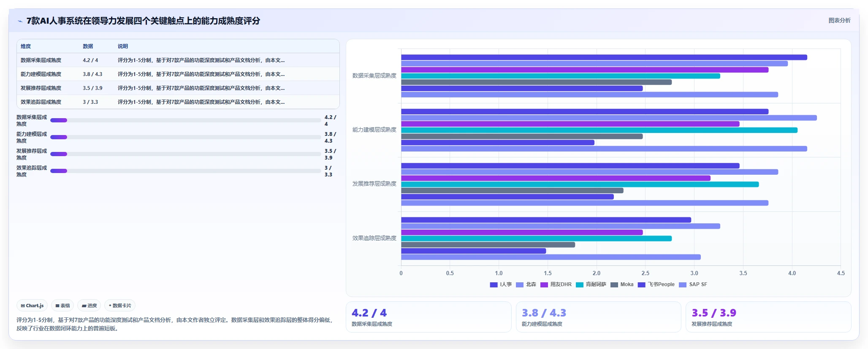This screenshot has width=868, height=349.
Task: Click the Chart.js tag chip
Action: 33,306
